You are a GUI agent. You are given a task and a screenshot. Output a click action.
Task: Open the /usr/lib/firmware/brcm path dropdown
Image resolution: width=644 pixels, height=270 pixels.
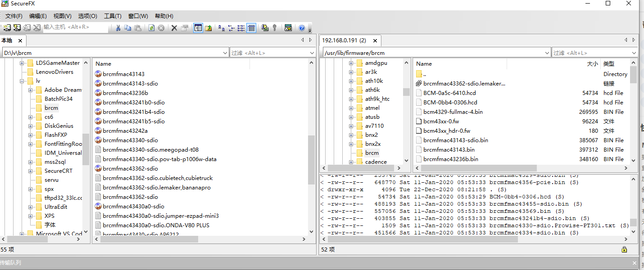(547, 53)
